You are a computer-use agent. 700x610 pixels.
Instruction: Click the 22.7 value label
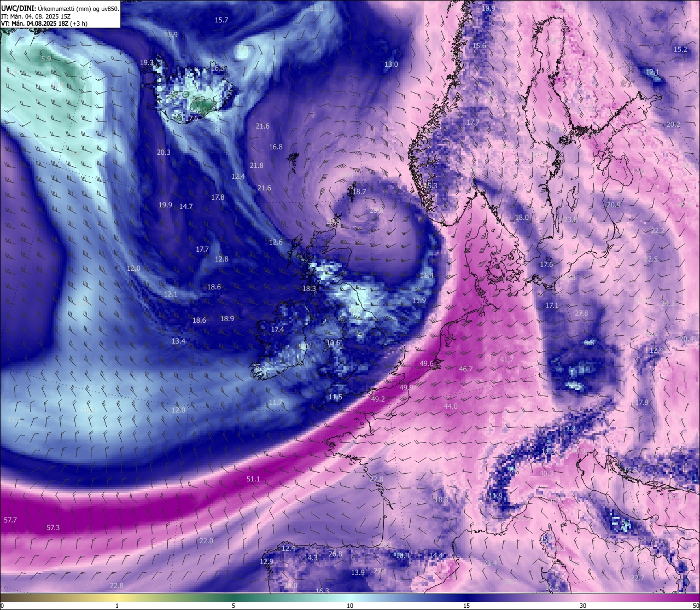(x=638, y=578)
